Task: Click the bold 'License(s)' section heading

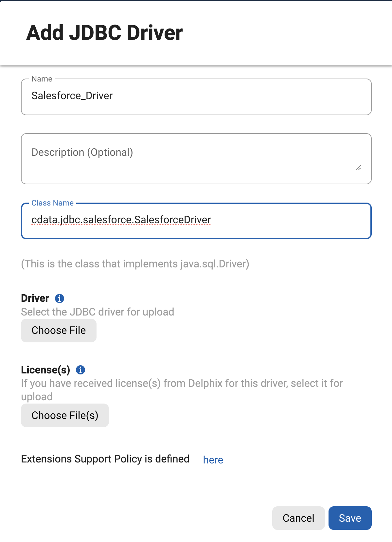Action: [x=45, y=370]
